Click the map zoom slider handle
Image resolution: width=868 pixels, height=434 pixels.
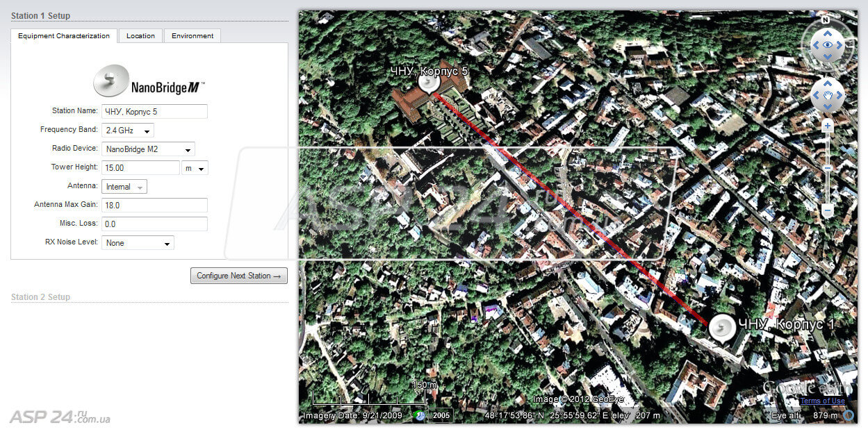point(827,168)
